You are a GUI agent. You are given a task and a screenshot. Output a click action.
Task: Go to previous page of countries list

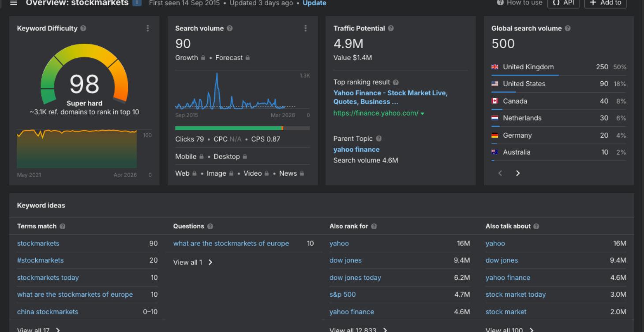point(500,174)
